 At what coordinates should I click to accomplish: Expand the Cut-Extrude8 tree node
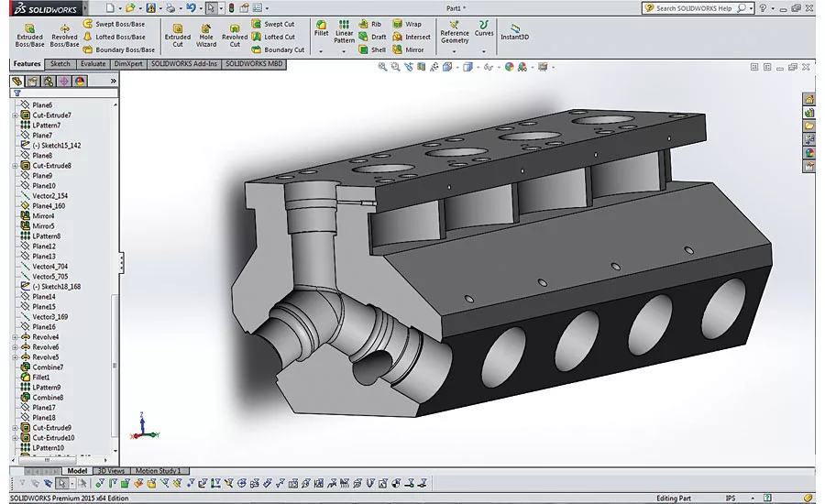click(x=15, y=166)
